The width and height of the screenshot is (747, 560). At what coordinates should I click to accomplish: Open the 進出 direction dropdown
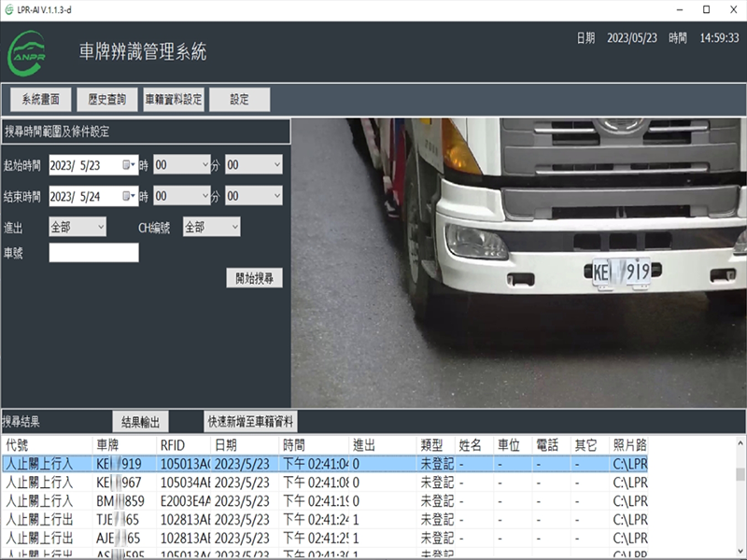[x=78, y=227]
